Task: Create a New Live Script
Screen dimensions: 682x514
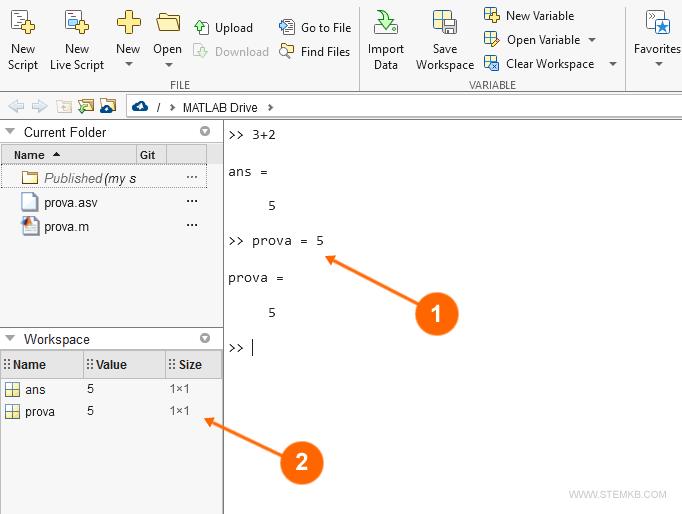Action: (x=76, y=24)
